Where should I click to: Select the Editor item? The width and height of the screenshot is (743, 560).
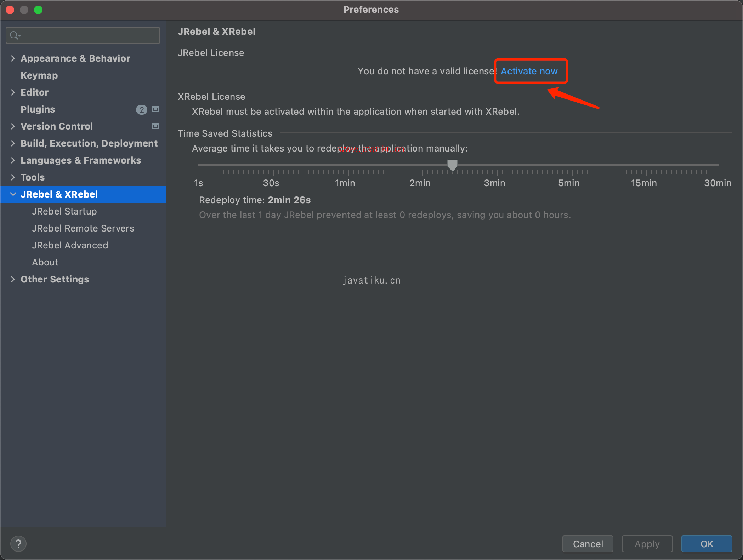coord(35,92)
